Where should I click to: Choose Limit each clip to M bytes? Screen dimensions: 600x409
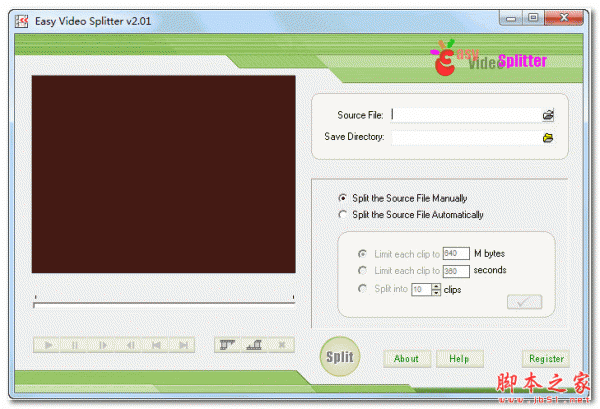[x=362, y=254]
